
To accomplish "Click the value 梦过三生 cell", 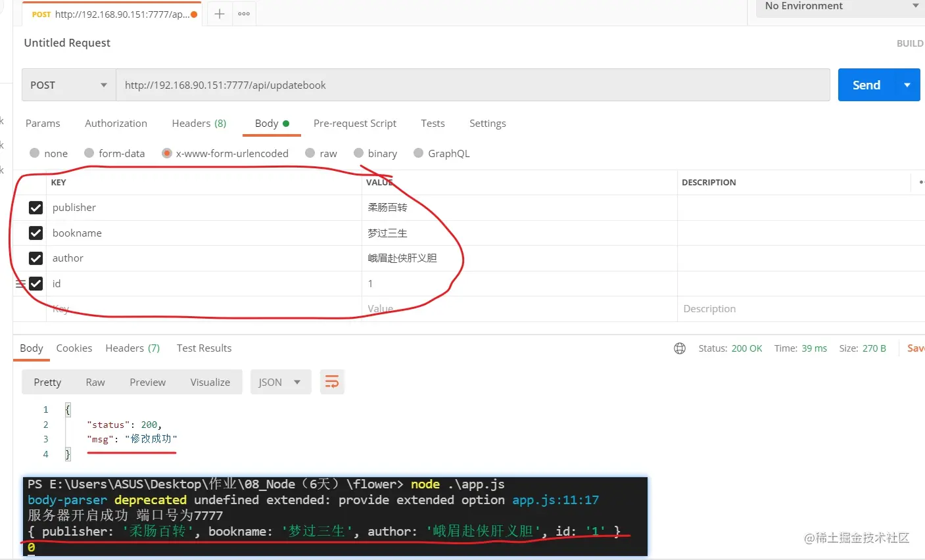I will pyautogui.click(x=519, y=233).
